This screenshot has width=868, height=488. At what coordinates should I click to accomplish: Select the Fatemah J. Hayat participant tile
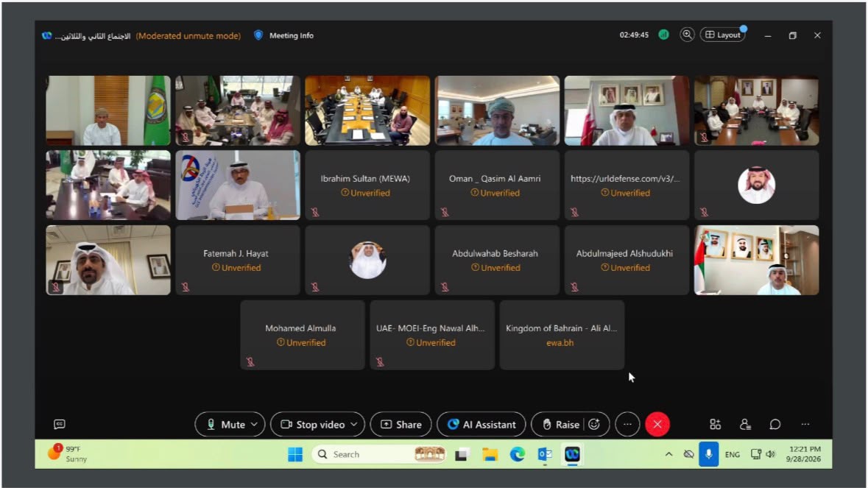(x=238, y=260)
